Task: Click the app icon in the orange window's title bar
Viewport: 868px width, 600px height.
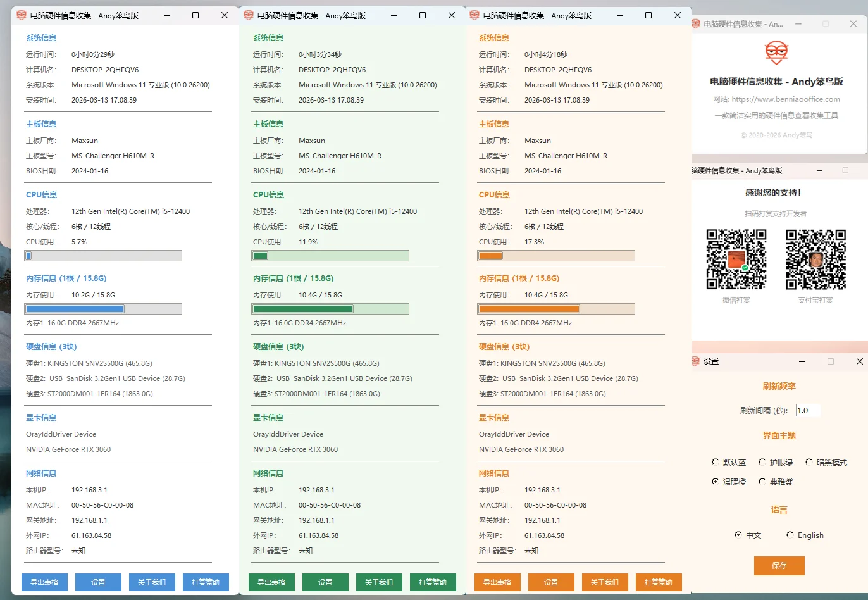Action: [x=474, y=15]
